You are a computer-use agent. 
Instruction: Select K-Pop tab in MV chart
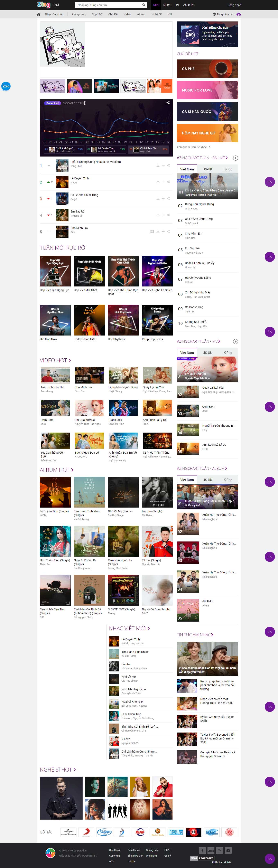coord(228,352)
